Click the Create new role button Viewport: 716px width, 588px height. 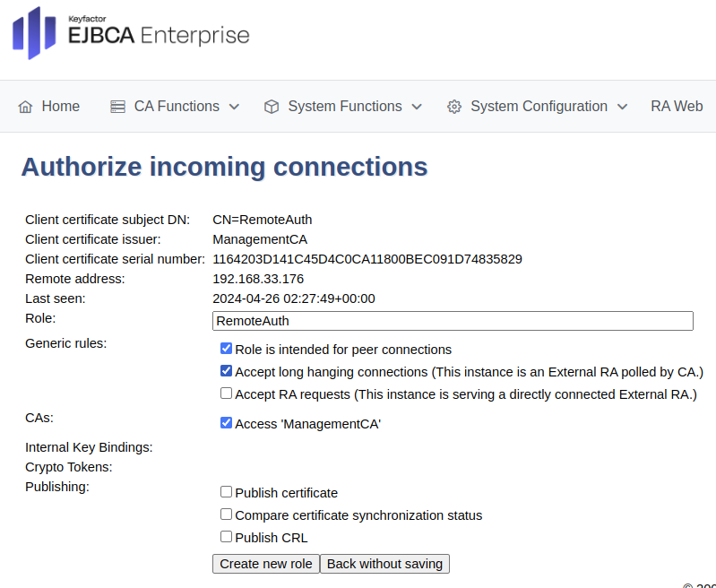point(266,564)
